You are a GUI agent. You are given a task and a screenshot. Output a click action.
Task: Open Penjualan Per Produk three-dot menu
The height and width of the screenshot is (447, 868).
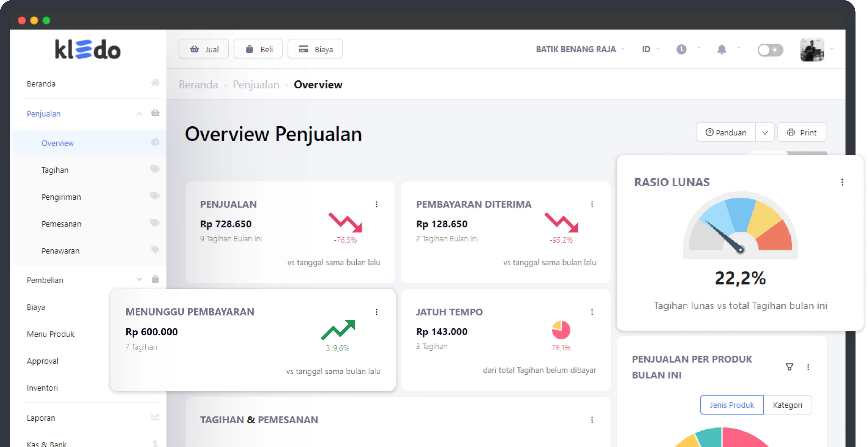(x=808, y=367)
